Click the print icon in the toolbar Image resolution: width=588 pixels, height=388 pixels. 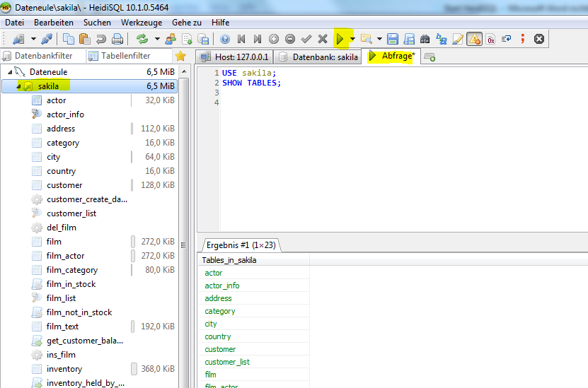(117, 39)
